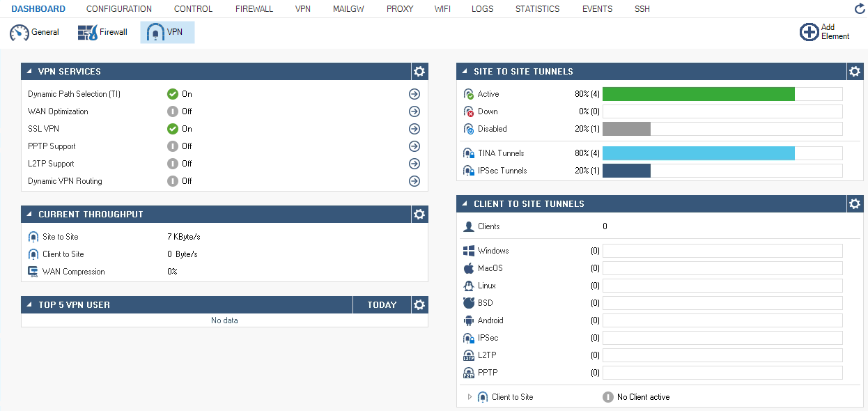Click the dark blue IPSec Tunnels bar
The image size is (868, 411).
coord(626,171)
